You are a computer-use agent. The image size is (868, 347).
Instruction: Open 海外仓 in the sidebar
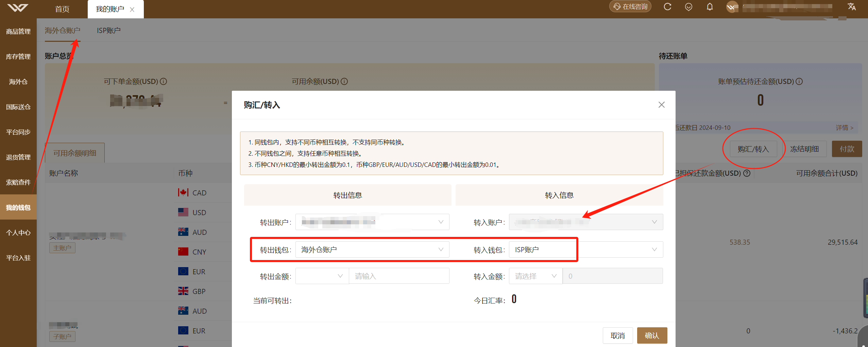pos(18,82)
